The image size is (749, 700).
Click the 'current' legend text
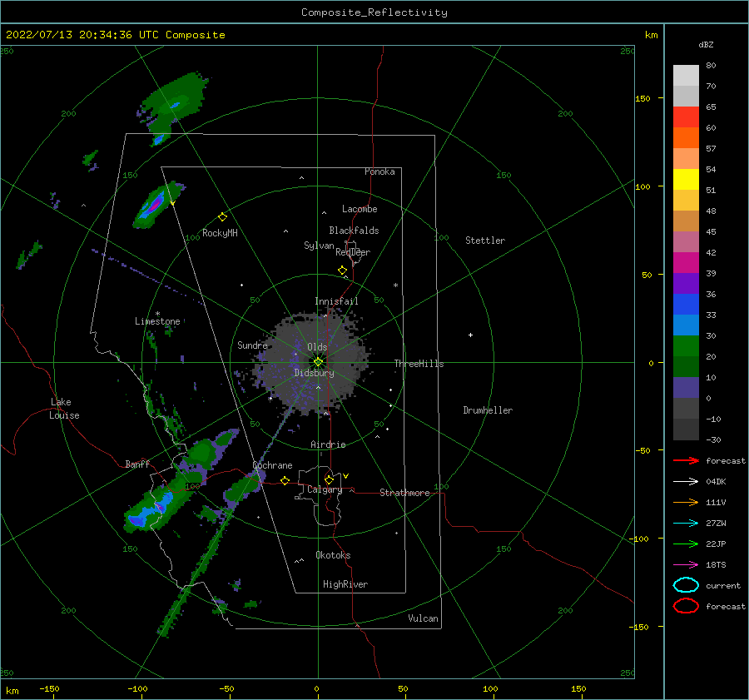(x=723, y=586)
